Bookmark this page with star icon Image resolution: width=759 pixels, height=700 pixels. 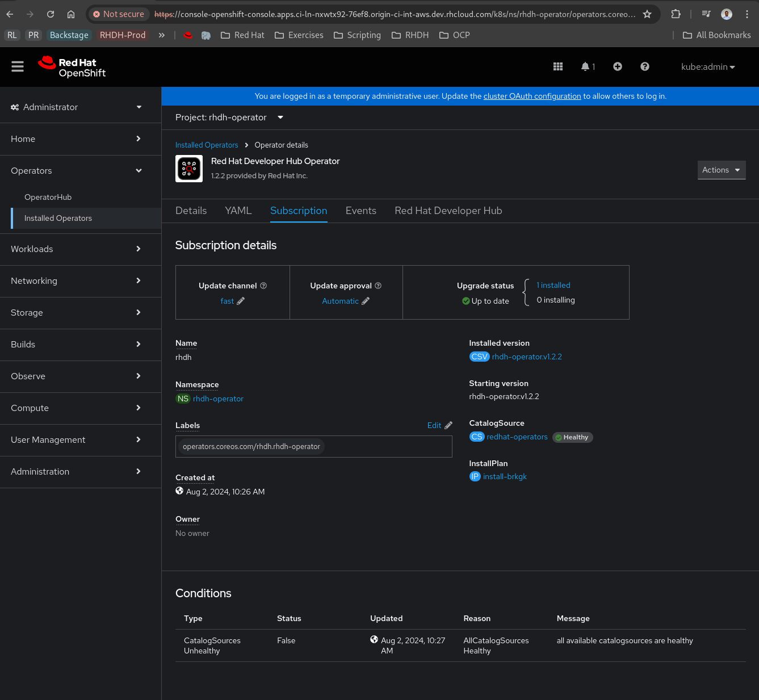tap(647, 14)
